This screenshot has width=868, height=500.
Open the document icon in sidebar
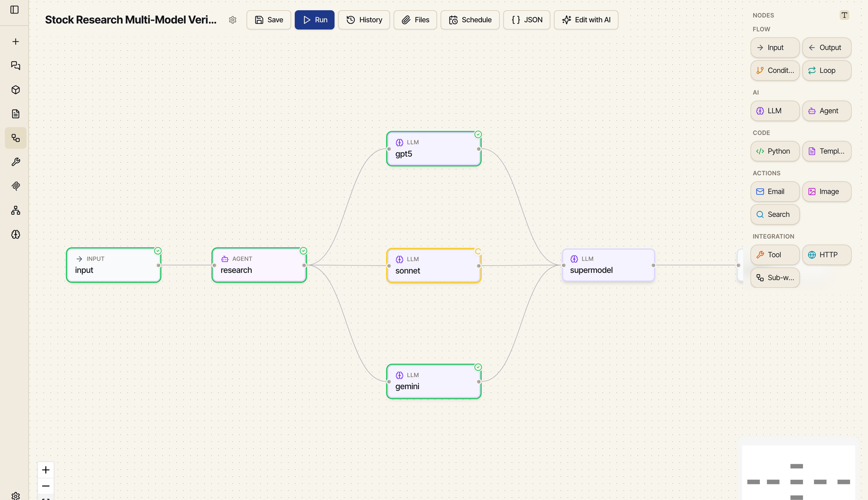tap(15, 114)
